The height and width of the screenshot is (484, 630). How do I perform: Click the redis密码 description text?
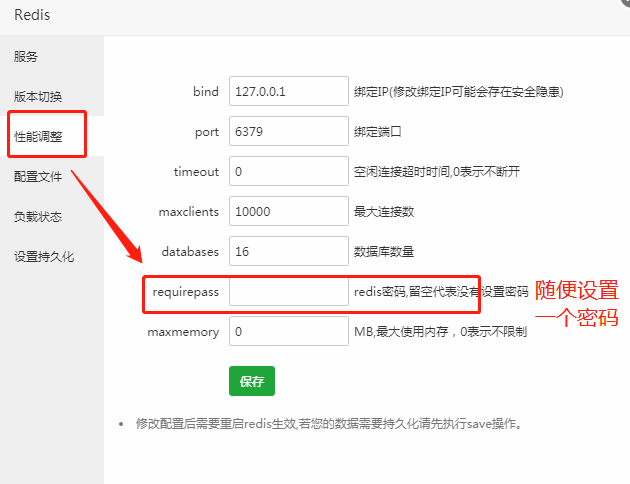pyautogui.click(x=441, y=292)
